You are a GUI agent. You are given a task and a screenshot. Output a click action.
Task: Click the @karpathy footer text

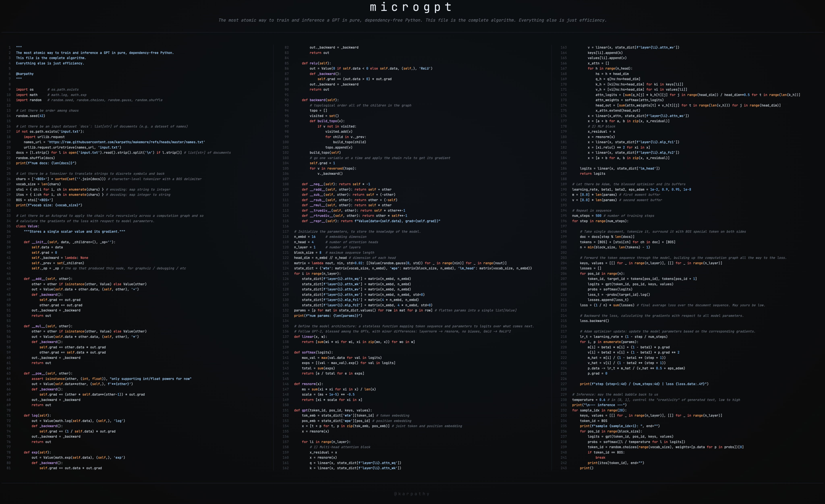point(412,494)
